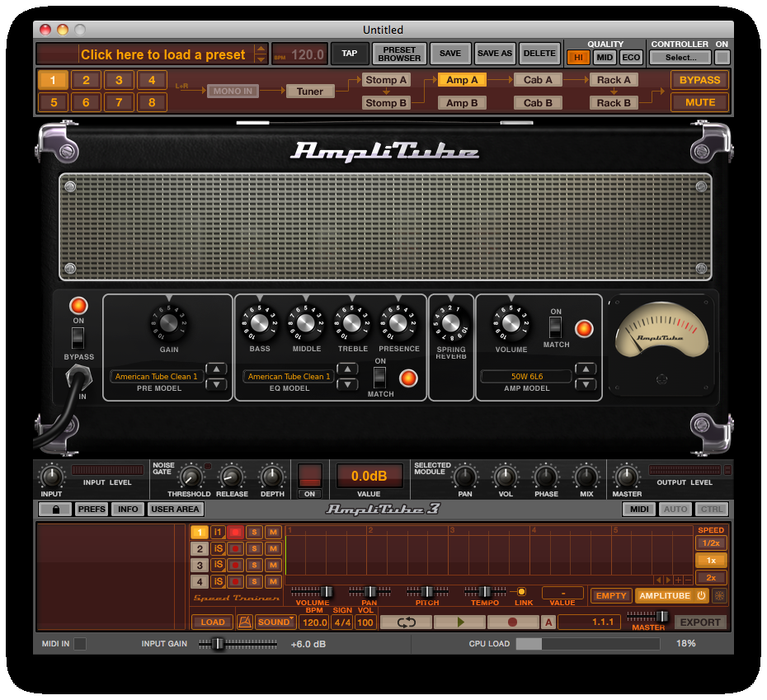This screenshot has height=700, width=767.
Task: Click the AmpliTube power icon
Action: pos(701,595)
